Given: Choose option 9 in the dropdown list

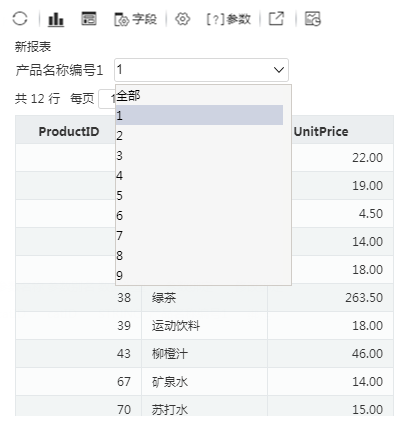Looking at the screenshot, I should pyautogui.click(x=199, y=276).
